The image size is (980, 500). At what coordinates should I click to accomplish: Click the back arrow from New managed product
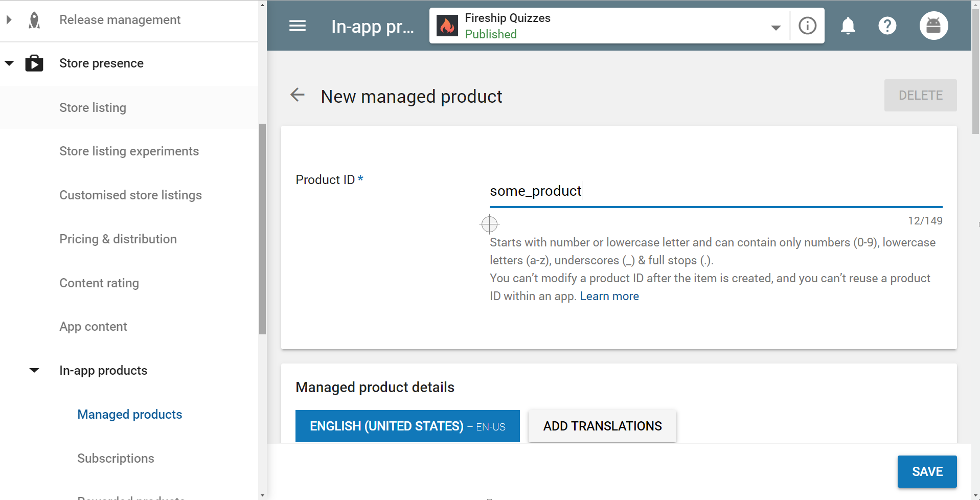coord(297,95)
